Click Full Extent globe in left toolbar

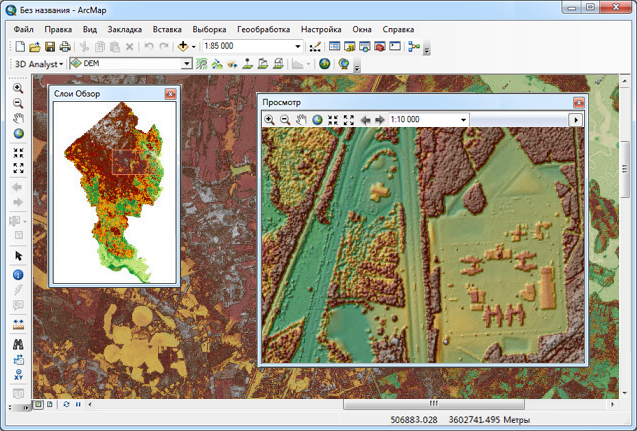pyautogui.click(x=18, y=133)
